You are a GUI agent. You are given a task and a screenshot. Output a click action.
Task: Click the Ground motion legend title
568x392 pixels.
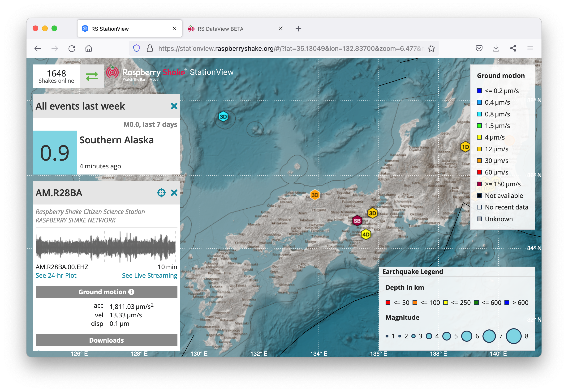point(501,76)
